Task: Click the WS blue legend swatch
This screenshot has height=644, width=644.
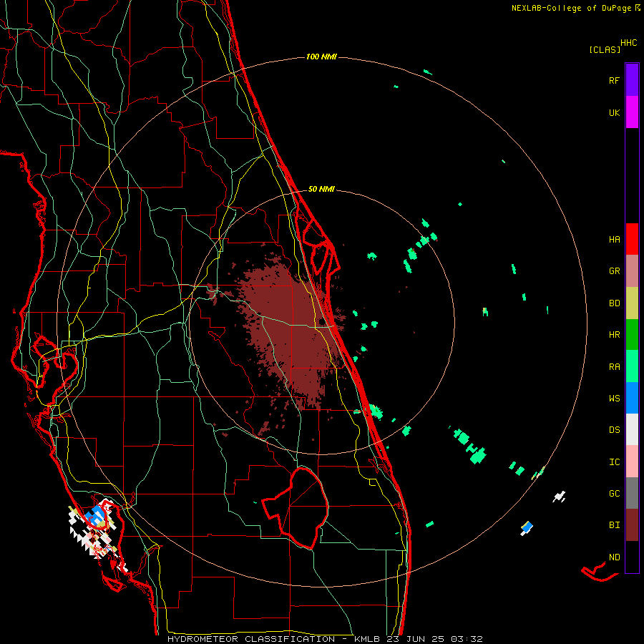Action: pos(632,398)
